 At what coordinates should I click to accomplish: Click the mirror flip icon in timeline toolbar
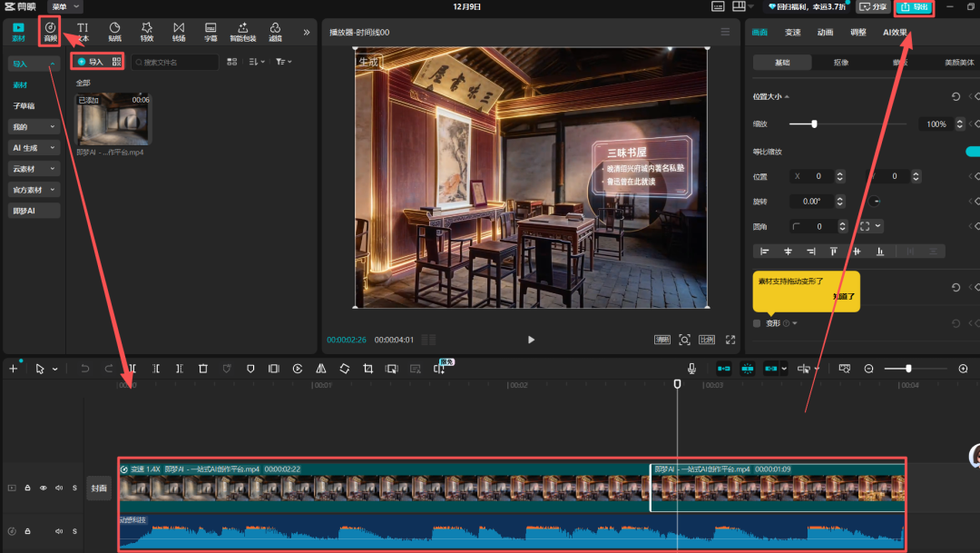[x=321, y=369]
